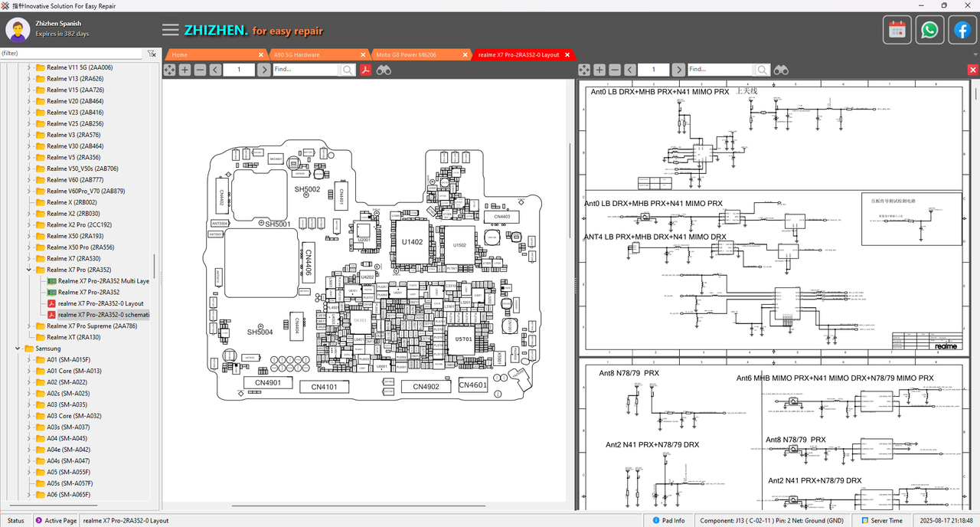Open the calendar icon in the header
Image resolution: width=980 pixels, height=527 pixels.
pyautogui.click(x=897, y=30)
